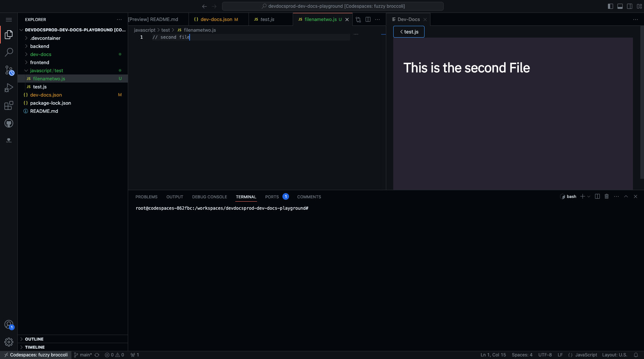
Task: Open the Run and Debug view
Action: point(9,87)
